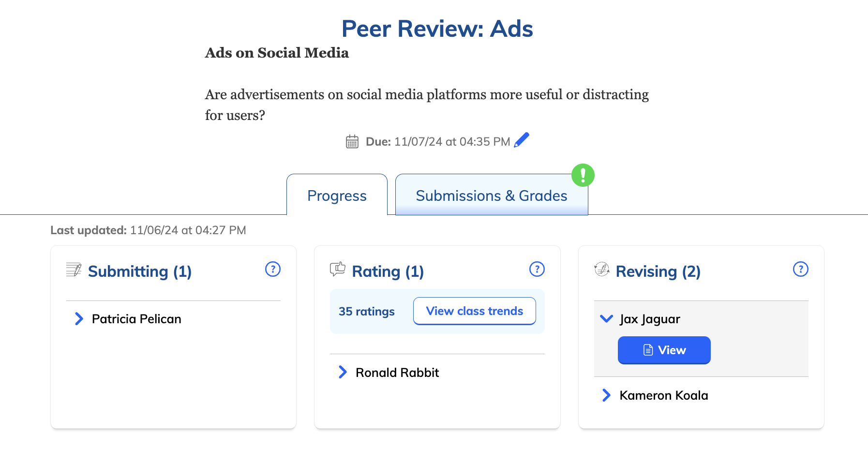Open help for Submitting column

pos(273,269)
